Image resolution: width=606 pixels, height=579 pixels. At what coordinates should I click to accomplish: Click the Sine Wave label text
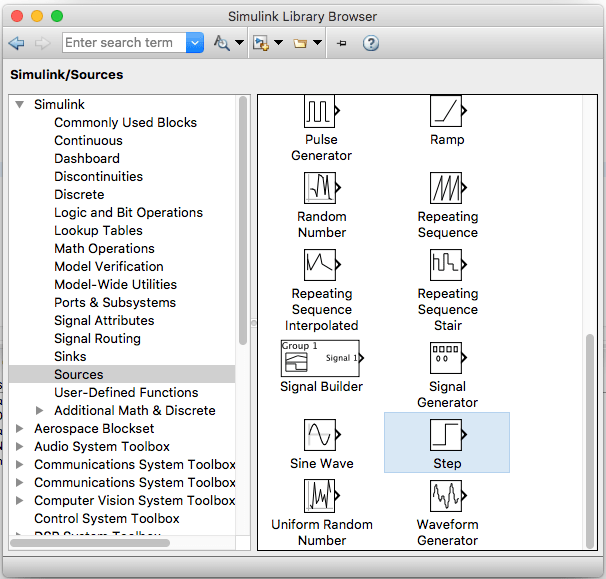click(x=322, y=463)
